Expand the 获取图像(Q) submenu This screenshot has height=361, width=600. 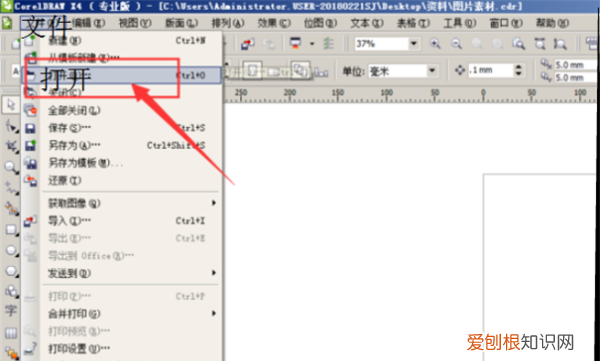pyautogui.click(x=214, y=203)
